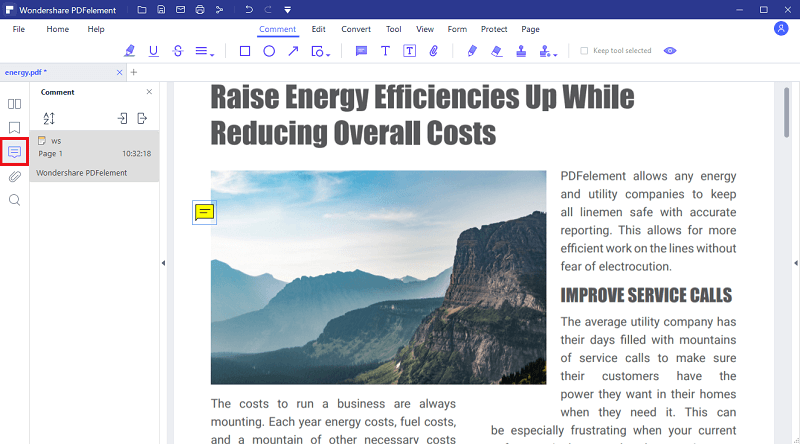Pick the Arrow drawing tool
The width and height of the screenshot is (800, 444).
pos(293,51)
